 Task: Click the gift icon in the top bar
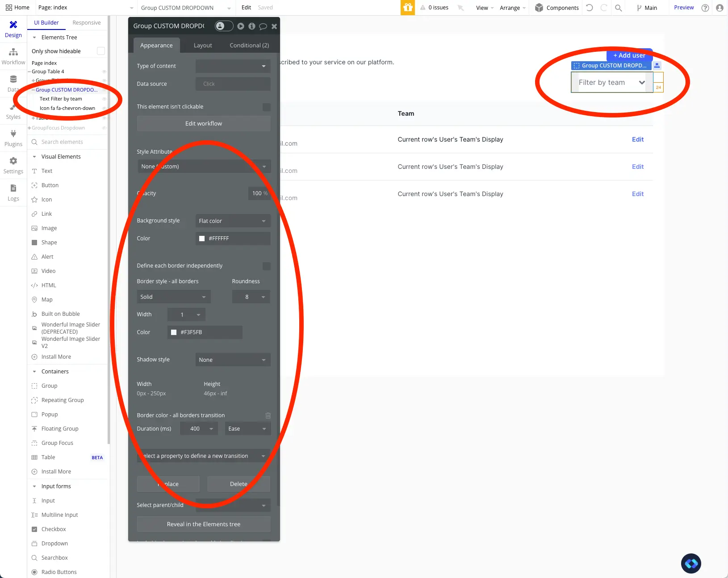[x=407, y=8]
